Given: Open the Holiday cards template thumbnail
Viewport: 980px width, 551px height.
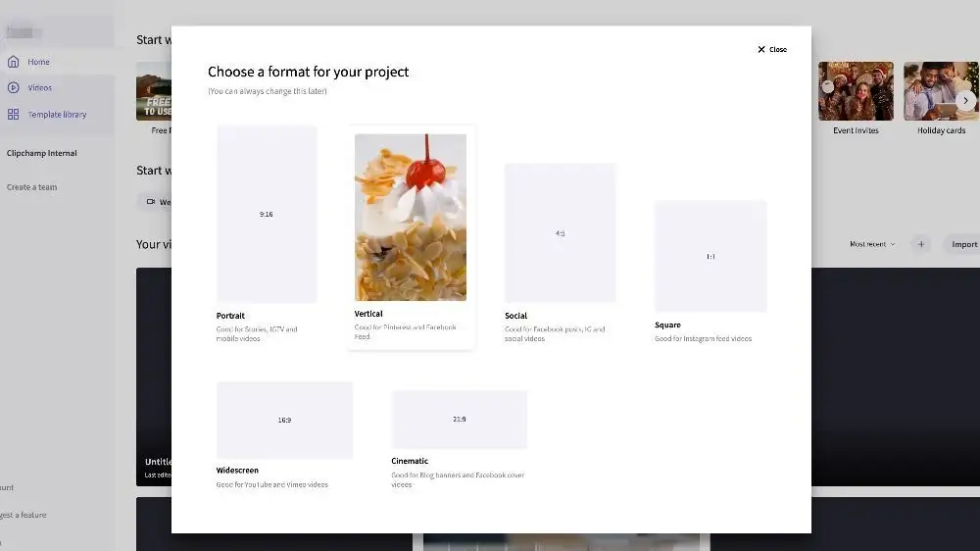Looking at the screenshot, I should point(941,90).
